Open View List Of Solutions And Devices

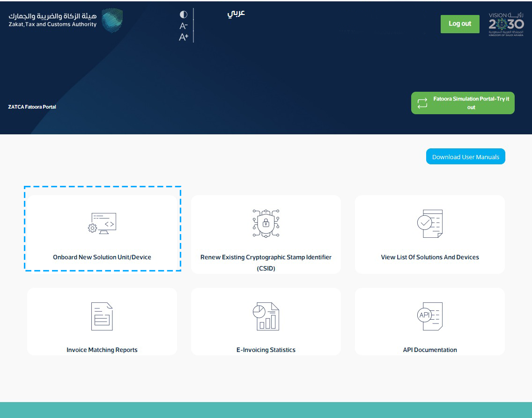[x=430, y=257]
